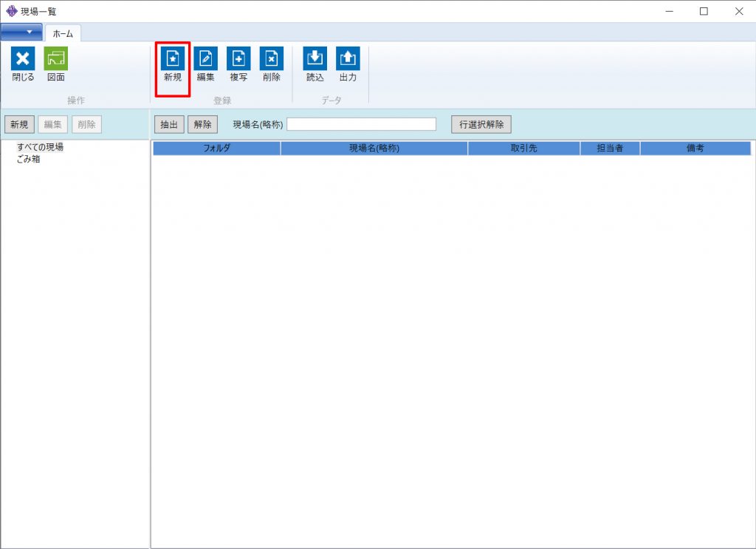Switch to the ホーム tab
Screen dimensions: 756x549
(63, 33)
